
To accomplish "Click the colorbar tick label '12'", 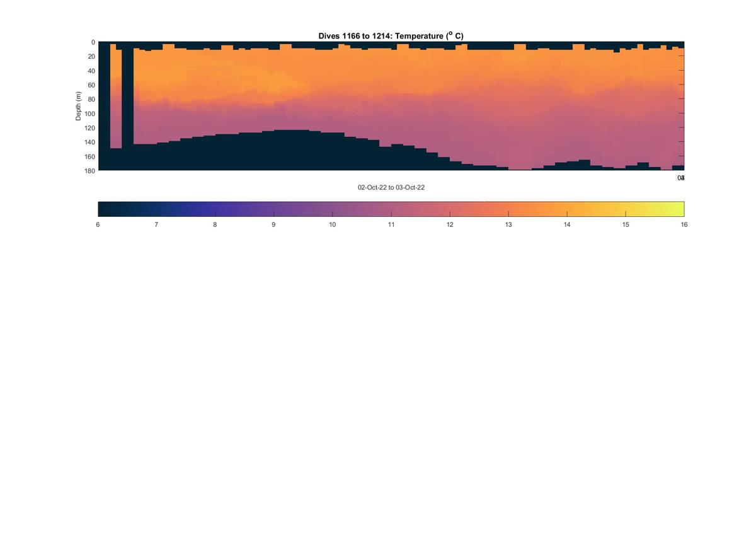I will click(450, 224).
